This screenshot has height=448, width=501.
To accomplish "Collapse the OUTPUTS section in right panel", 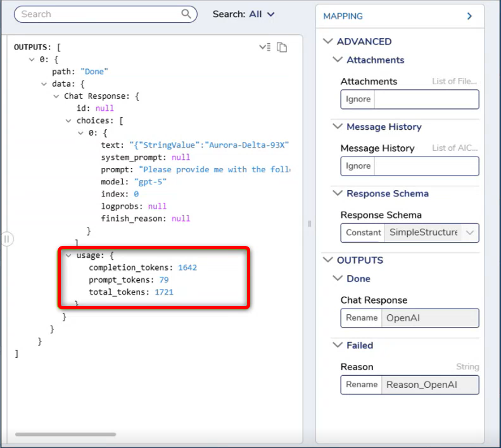I will coord(328,260).
